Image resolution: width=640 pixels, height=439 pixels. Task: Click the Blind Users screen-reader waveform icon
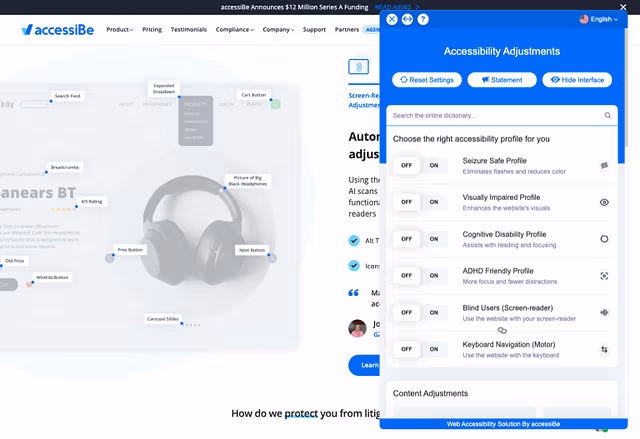click(604, 313)
